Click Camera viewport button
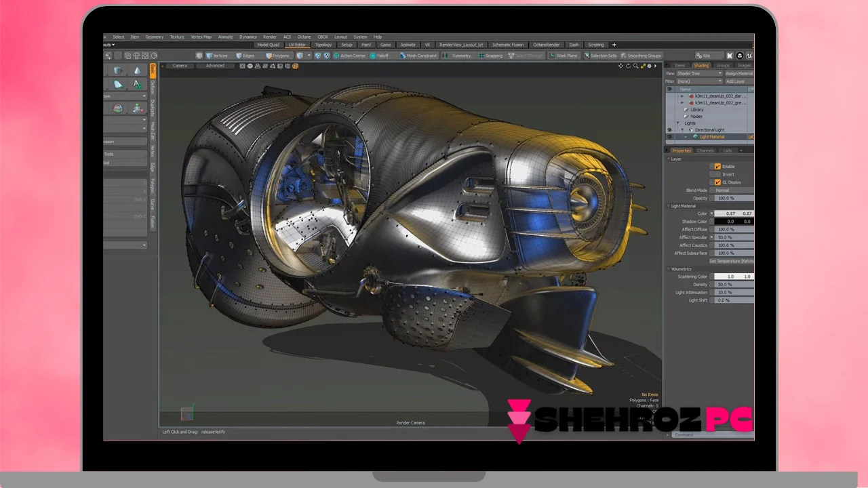Image resolution: width=868 pixels, height=488 pixels. pos(180,66)
